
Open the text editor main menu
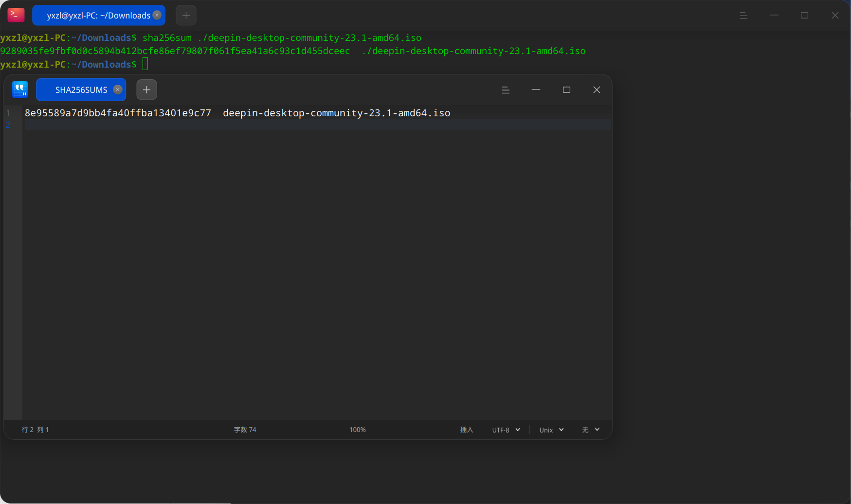[506, 90]
